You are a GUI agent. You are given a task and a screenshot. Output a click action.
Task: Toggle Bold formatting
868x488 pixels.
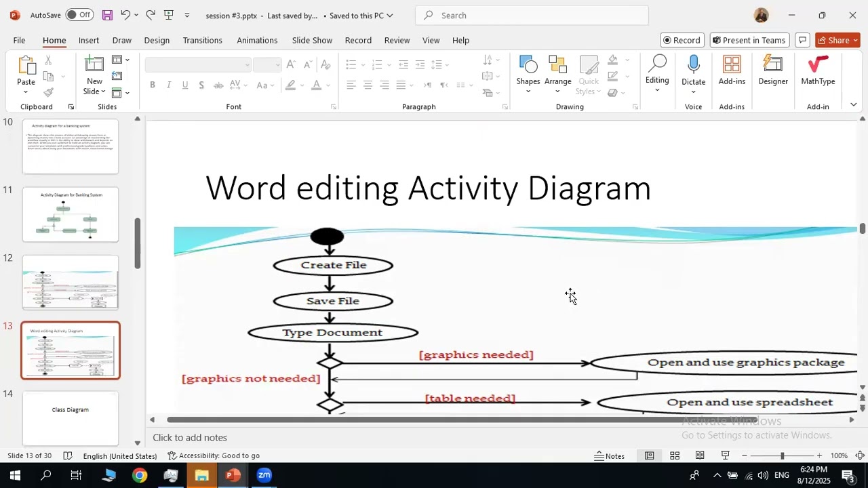point(153,85)
